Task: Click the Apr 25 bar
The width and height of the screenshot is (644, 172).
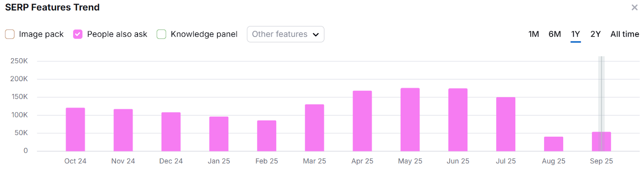Action: pos(362,121)
